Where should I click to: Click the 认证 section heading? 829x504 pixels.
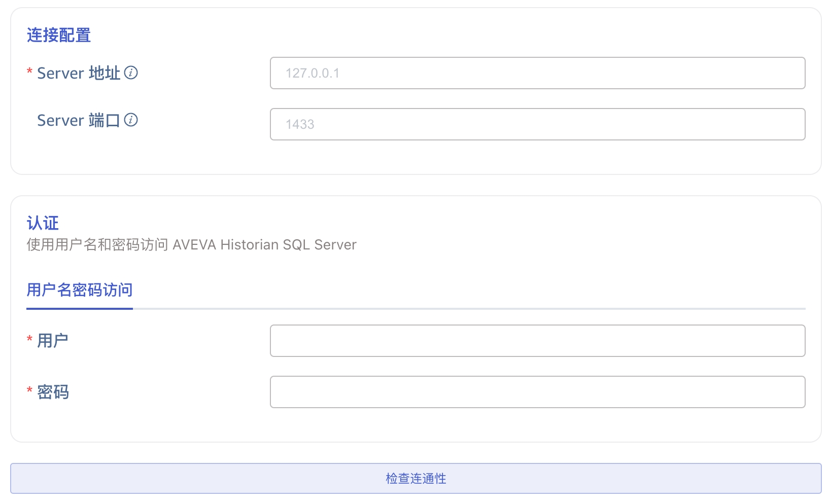43,223
